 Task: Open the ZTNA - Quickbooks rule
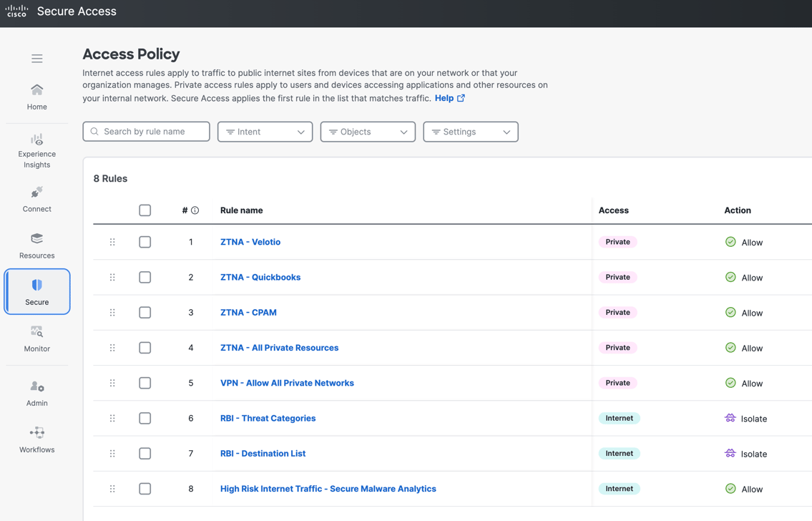[x=260, y=277]
